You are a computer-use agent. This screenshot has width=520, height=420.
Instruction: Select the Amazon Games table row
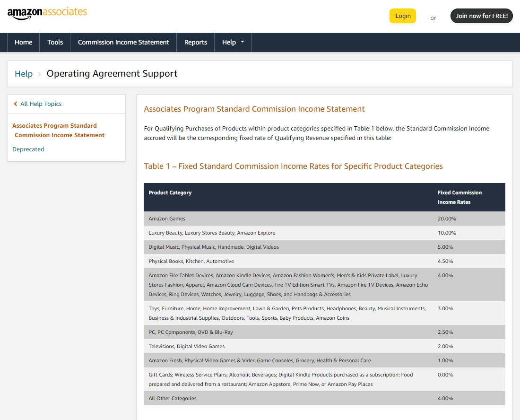[324, 219]
